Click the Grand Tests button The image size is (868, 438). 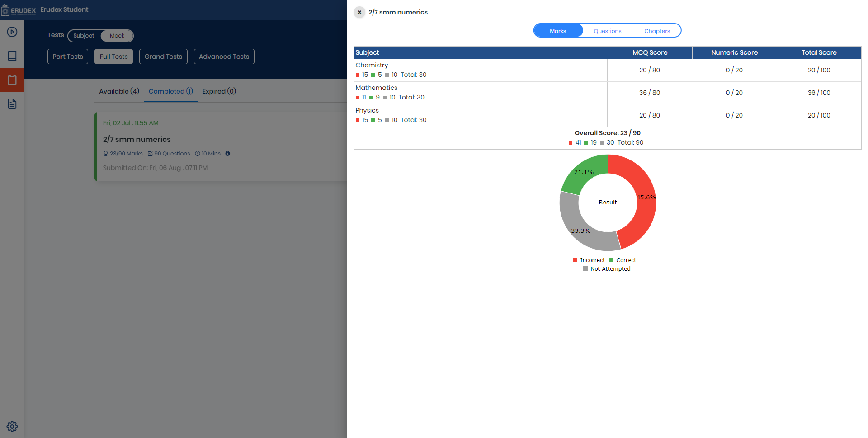point(163,57)
